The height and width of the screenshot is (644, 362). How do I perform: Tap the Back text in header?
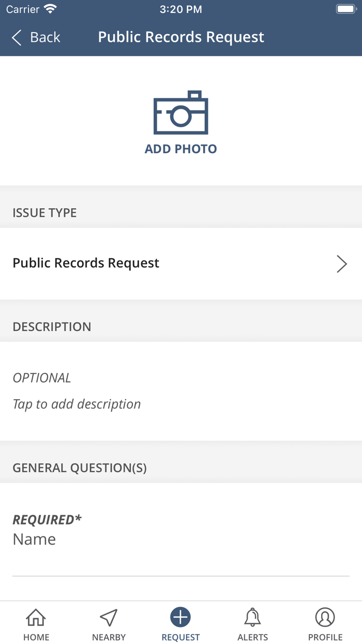coord(45,37)
